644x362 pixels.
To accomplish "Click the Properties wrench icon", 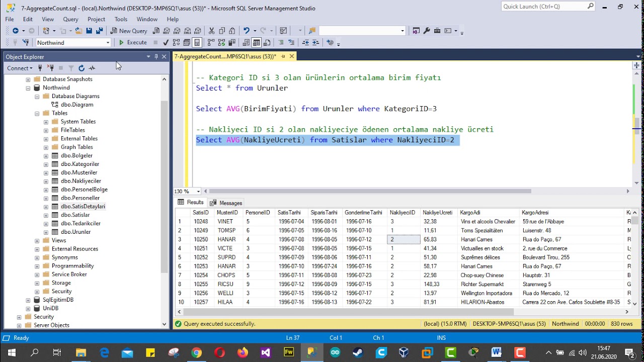I will (427, 31).
